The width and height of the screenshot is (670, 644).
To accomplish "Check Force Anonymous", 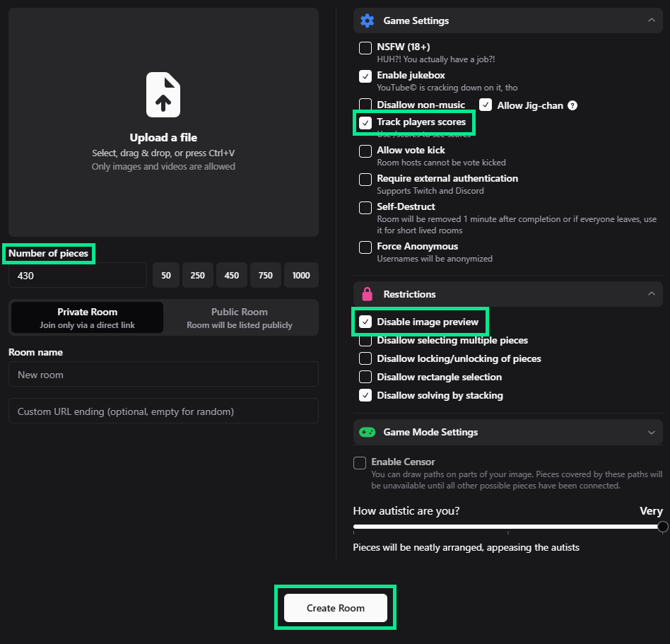I will pos(365,247).
